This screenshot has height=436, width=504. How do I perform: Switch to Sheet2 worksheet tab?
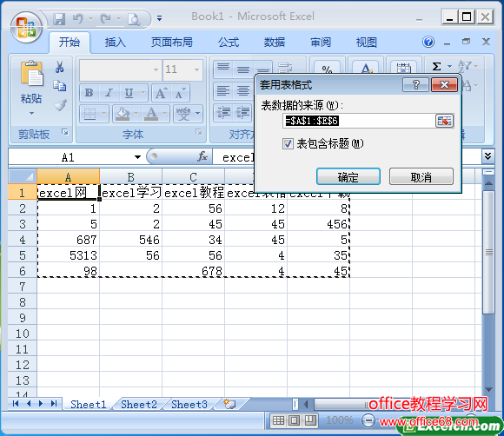coord(139,405)
